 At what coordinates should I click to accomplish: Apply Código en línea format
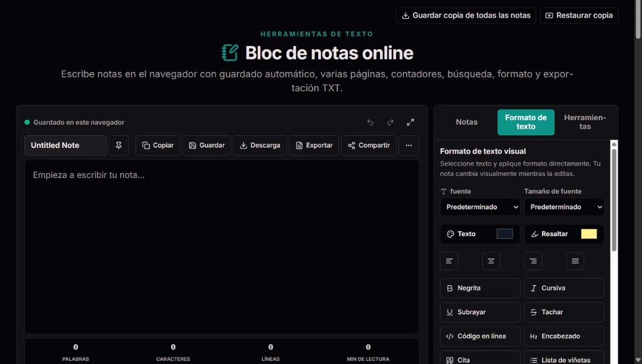[x=480, y=336]
